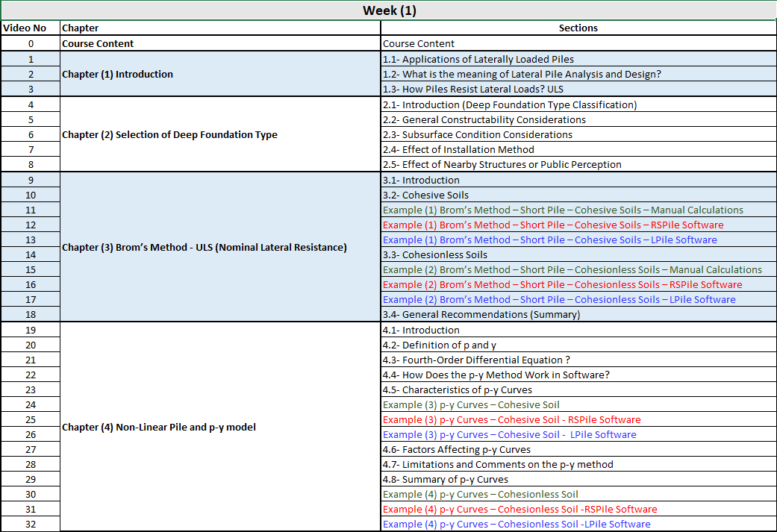Select the Sections column header
777x532 pixels.
point(578,28)
